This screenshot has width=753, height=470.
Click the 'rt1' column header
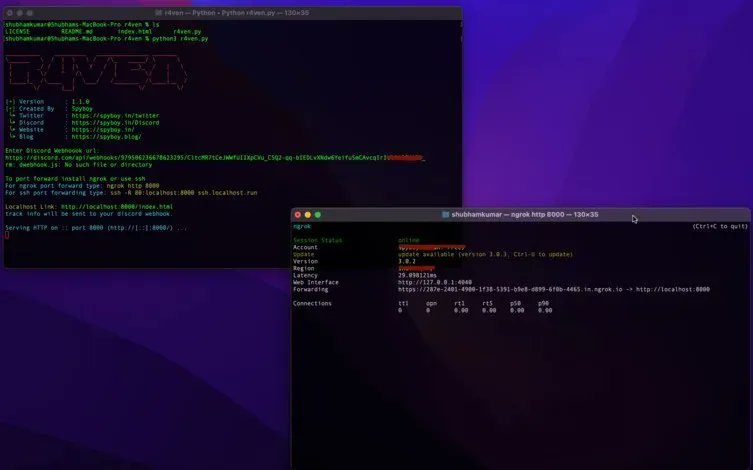[x=460, y=303]
